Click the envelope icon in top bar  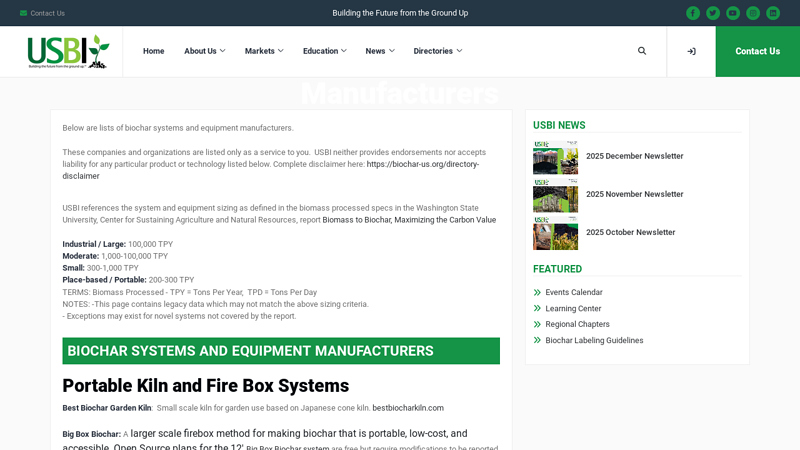(23, 13)
